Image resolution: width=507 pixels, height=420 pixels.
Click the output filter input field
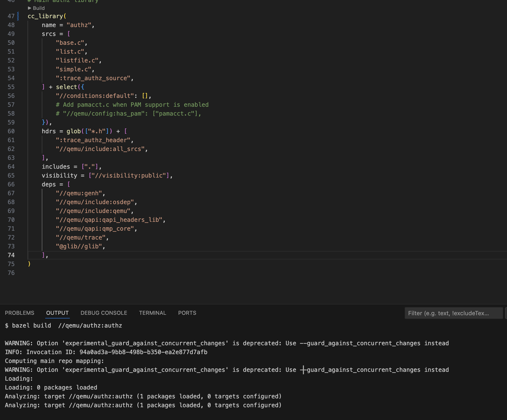tap(453, 313)
